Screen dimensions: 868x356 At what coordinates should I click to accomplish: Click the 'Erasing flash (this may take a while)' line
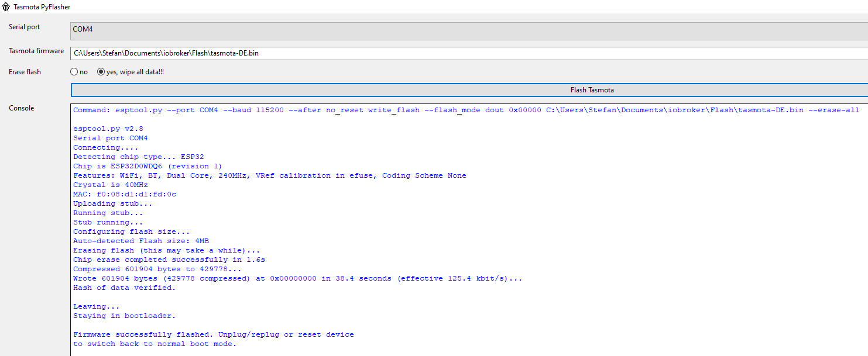tap(167, 250)
